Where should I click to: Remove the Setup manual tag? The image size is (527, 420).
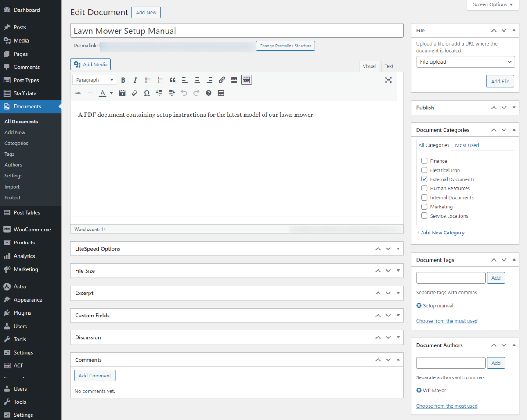tap(419, 305)
